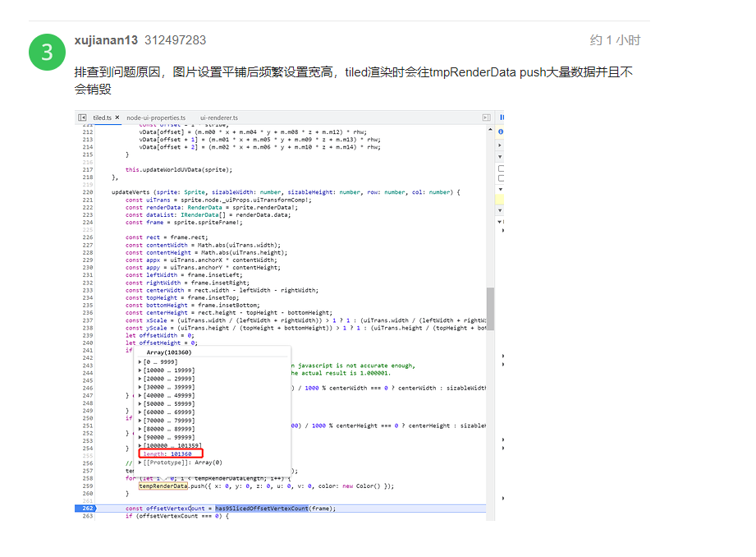The width and height of the screenshot is (756, 557).
Task: Switch to the ui-renderer.ts tab
Action: [x=218, y=117]
